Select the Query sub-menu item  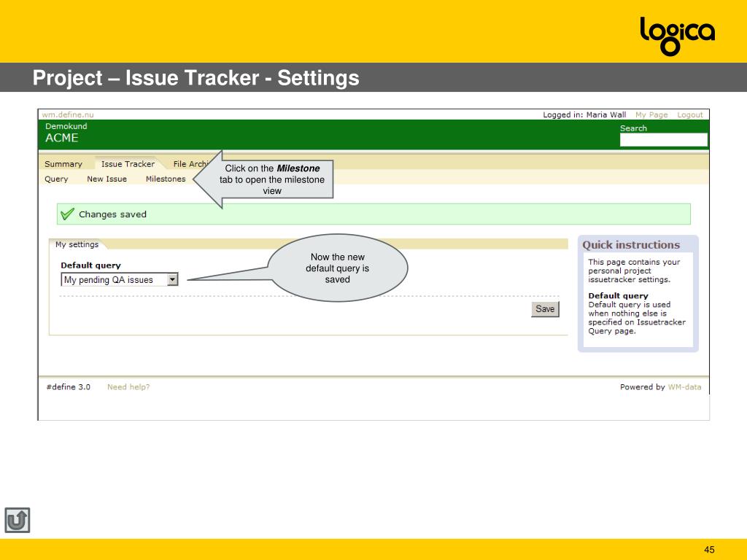coord(56,179)
